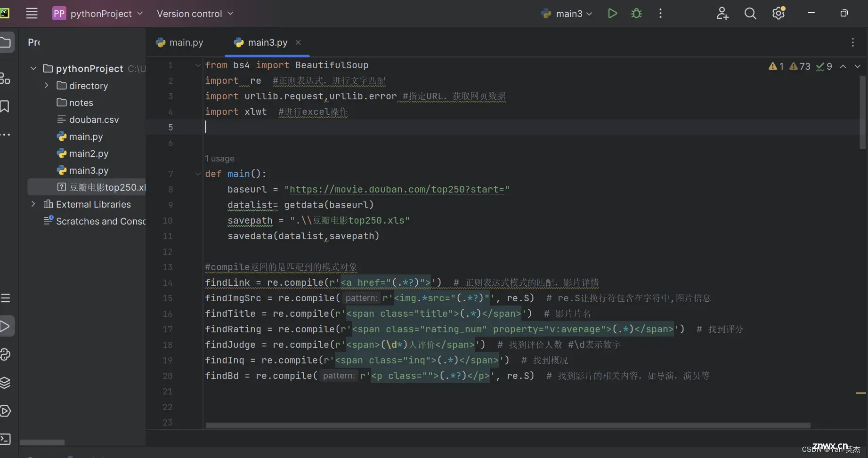Viewport: 868px width, 458px height.
Task: Select 豆瓣电影top250.xls file
Action: pyautogui.click(x=87, y=187)
